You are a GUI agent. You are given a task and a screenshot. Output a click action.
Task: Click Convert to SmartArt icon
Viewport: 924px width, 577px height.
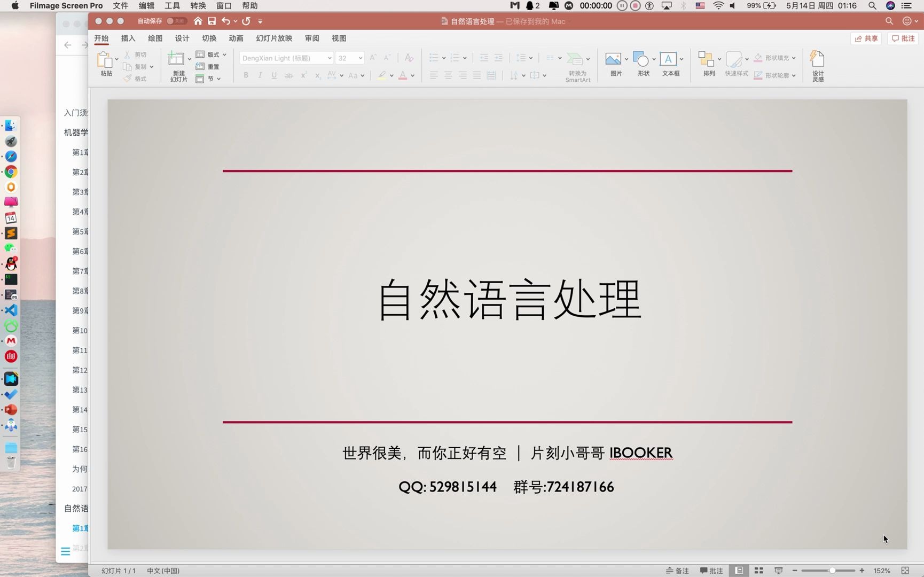(575, 59)
